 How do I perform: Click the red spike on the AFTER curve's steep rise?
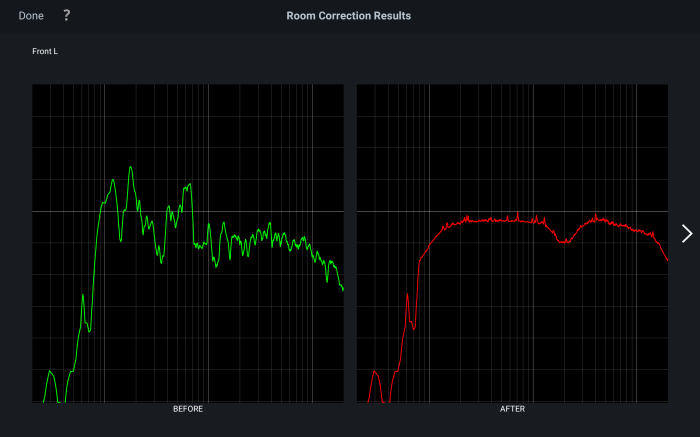pyautogui.click(x=407, y=296)
